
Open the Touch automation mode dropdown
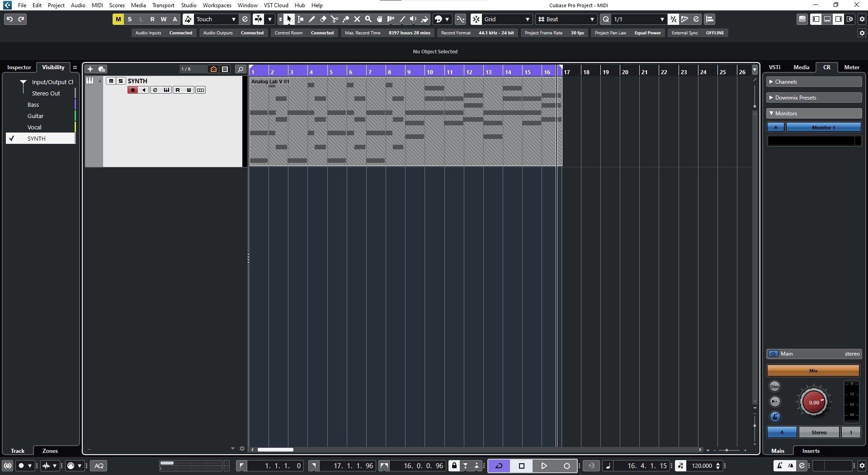tap(216, 19)
